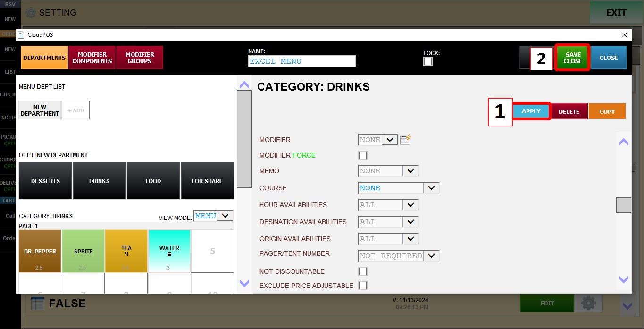Click the NEW DEPARTMENT button

pyautogui.click(x=40, y=110)
